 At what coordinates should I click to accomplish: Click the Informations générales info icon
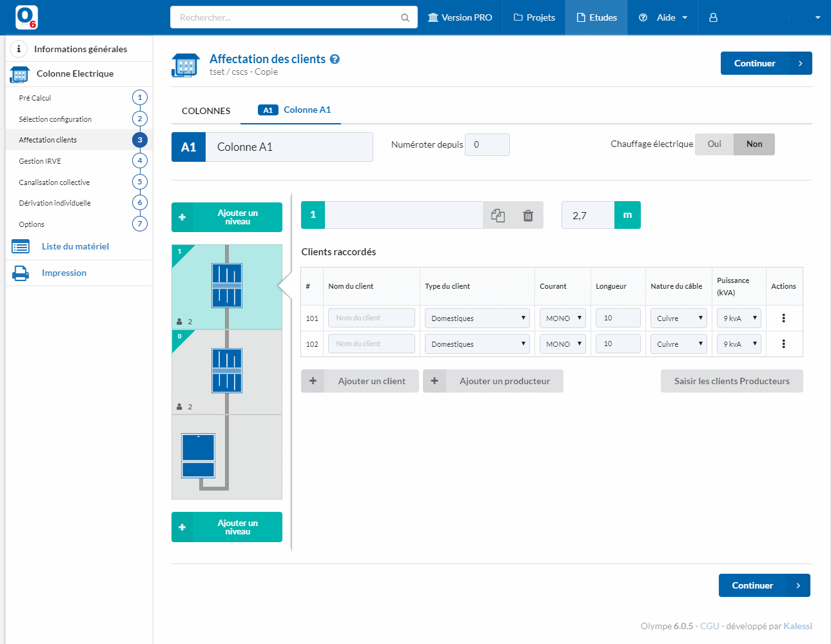click(x=19, y=48)
